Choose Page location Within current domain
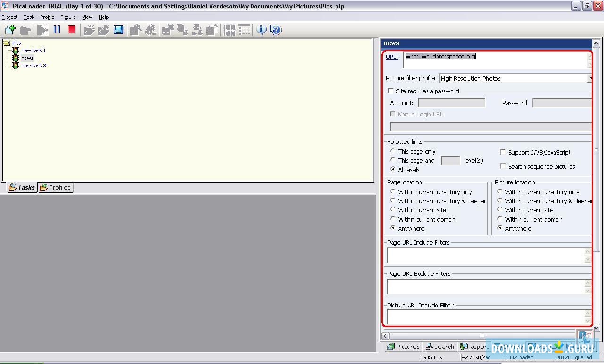This screenshot has height=364, width=604. (x=393, y=219)
